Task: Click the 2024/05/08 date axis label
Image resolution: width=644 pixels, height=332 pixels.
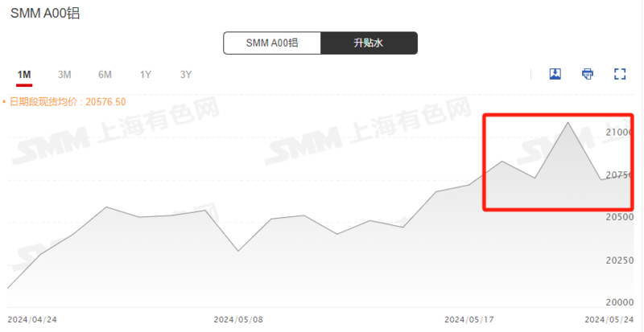Action: [238, 319]
